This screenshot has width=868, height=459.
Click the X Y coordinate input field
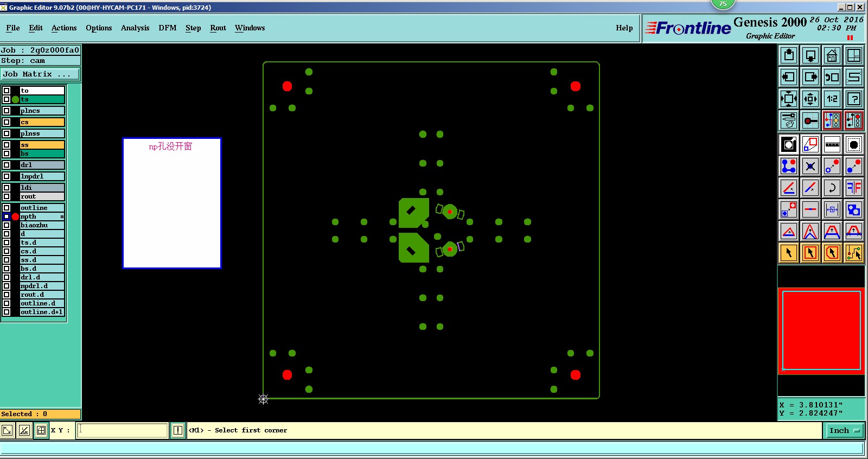pyautogui.click(x=123, y=430)
